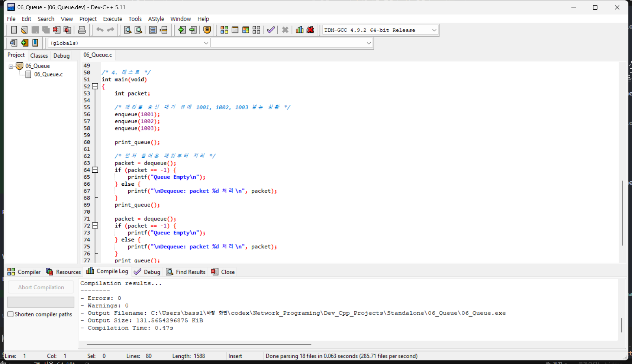Switch to the bottom Debug tab
The height and width of the screenshot is (364, 632).
coord(147,272)
